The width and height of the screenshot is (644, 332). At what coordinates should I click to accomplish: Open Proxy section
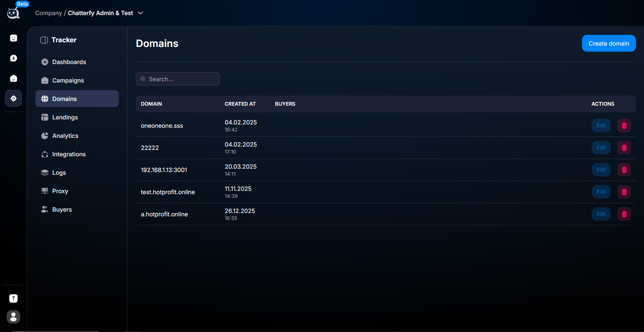point(77,191)
